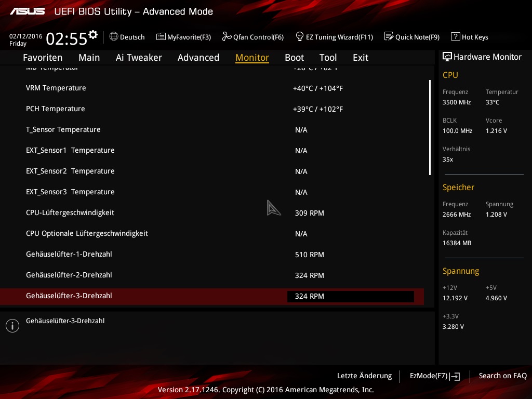The height and width of the screenshot is (399, 532).
Task: Open the MyFavorite list icon
Action: tap(161, 37)
